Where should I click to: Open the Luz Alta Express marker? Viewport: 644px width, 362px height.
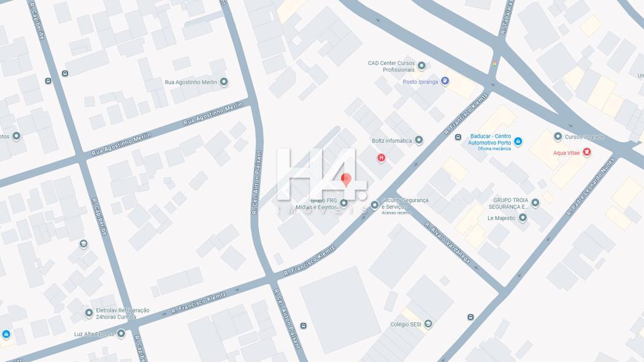121,333
